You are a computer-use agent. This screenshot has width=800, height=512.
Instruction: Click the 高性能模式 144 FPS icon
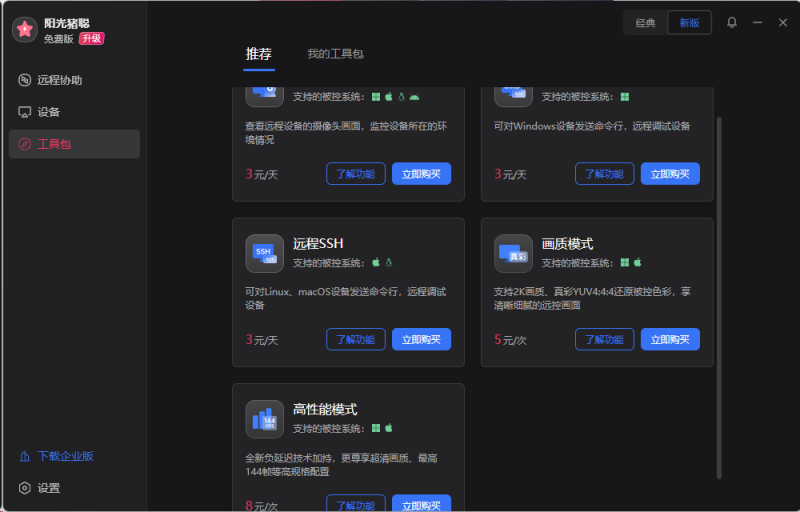tap(264, 419)
